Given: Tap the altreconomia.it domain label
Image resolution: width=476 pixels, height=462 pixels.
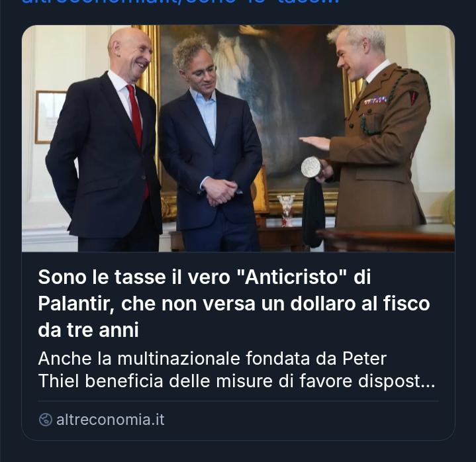Looking at the screenshot, I should (x=110, y=420).
